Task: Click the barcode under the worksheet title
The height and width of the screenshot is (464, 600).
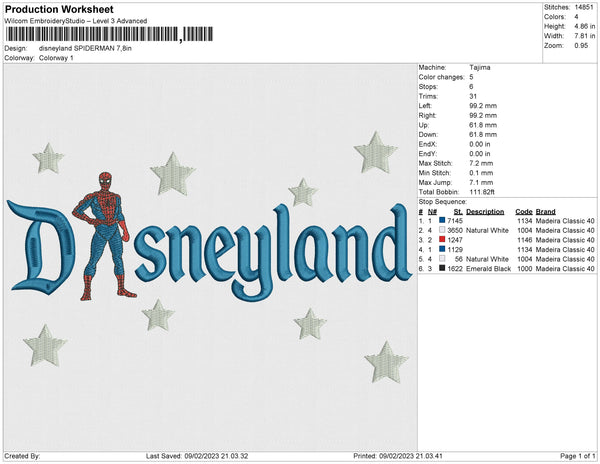Action: click(x=109, y=34)
